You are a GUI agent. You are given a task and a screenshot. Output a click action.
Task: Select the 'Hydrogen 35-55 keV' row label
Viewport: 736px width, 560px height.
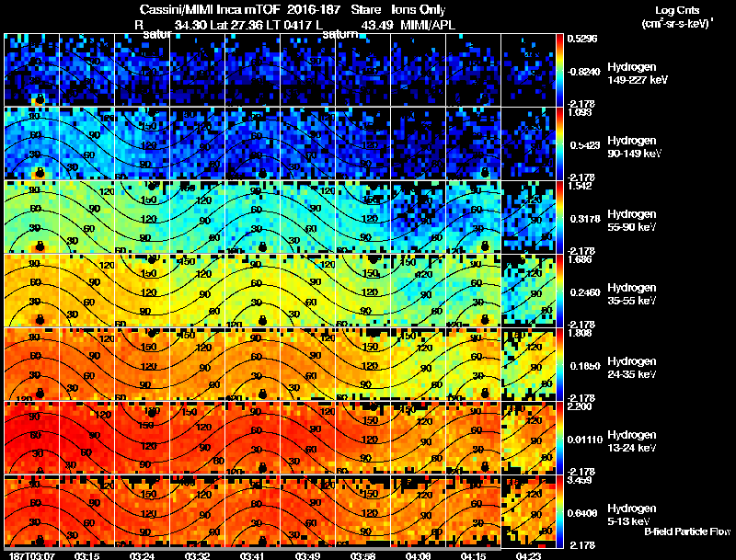(x=632, y=294)
